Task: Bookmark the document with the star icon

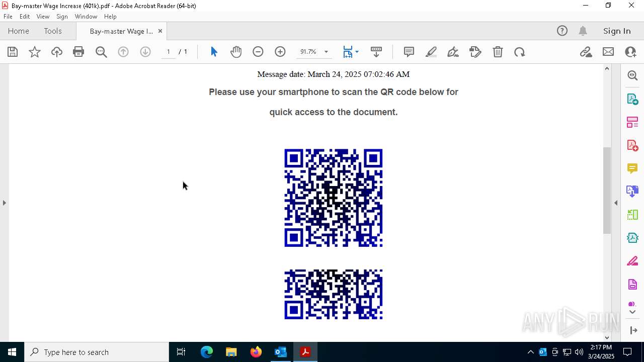Action: [35, 52]
